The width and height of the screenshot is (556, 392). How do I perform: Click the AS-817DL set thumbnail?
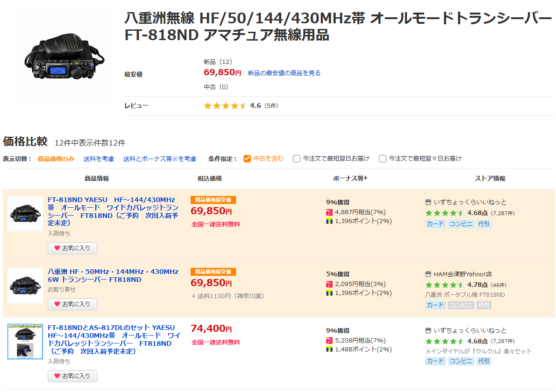point(25,341)
